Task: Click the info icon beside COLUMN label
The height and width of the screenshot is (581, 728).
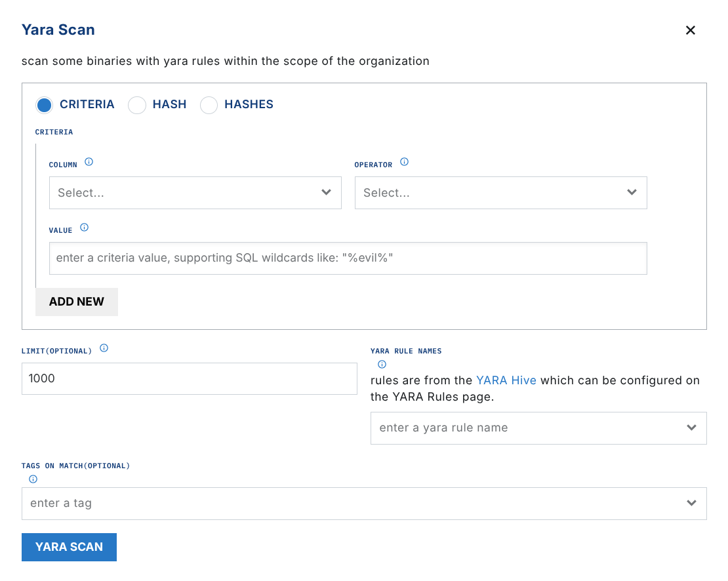Action: (x=89, y=162)
